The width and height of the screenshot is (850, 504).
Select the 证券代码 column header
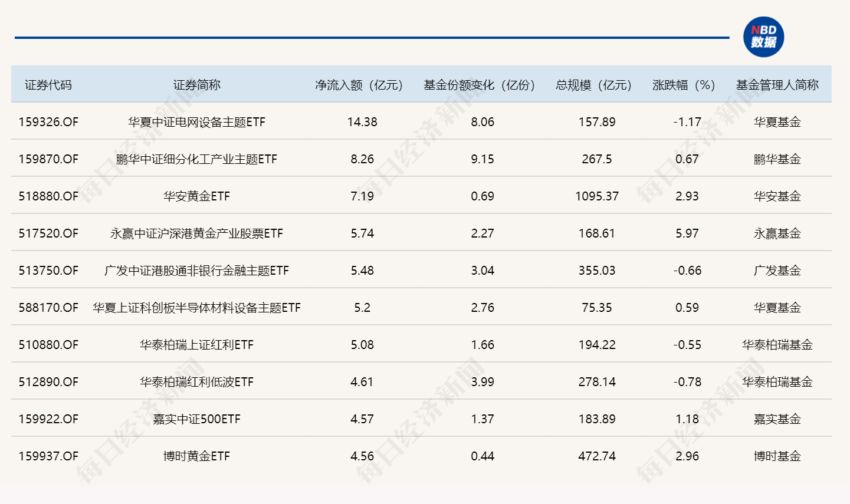point(48,85)
